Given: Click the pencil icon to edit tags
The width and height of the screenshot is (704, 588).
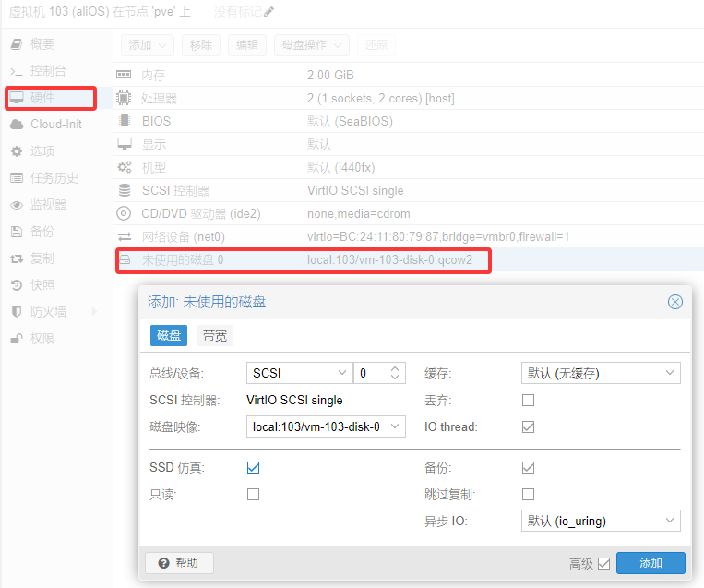Looking at the screenshot, I should [x=269, y=12].
